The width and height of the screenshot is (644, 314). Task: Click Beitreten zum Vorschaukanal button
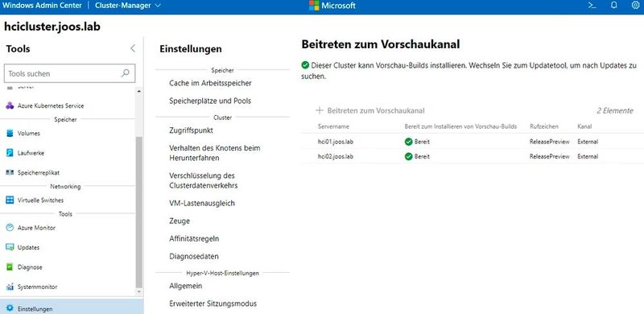click(x=370, y=110)
